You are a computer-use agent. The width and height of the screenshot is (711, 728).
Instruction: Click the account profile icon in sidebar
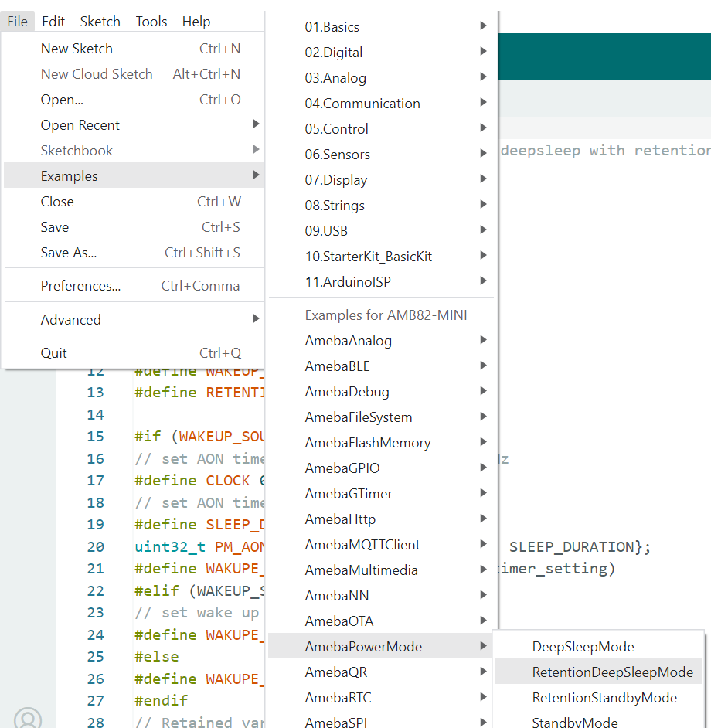[27, 718]
